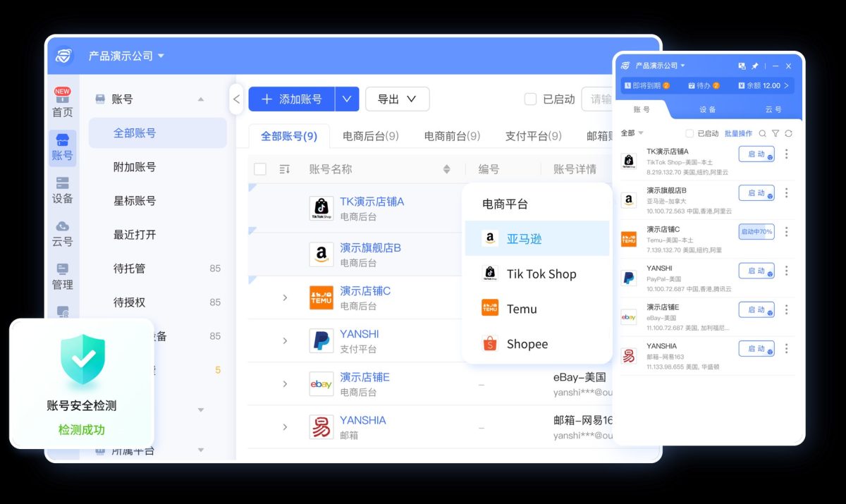Open more options for YANSHI in mini window

coord(787,271)
